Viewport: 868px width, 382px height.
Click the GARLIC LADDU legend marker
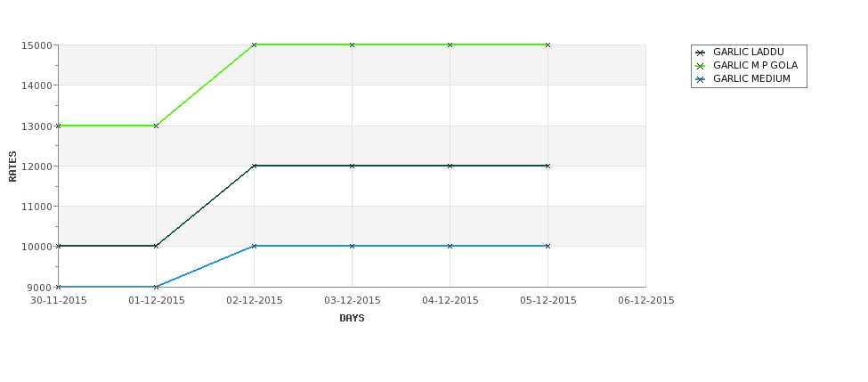click(x=701, y=53)
